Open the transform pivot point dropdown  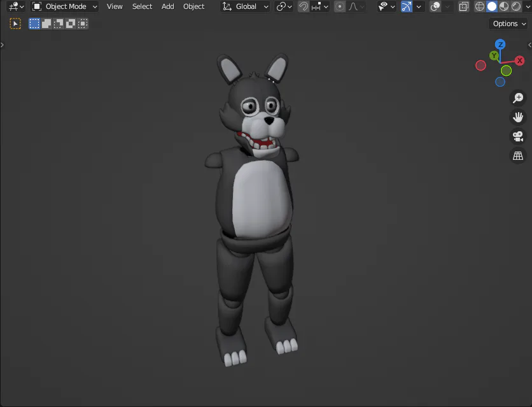pos(284,6)
